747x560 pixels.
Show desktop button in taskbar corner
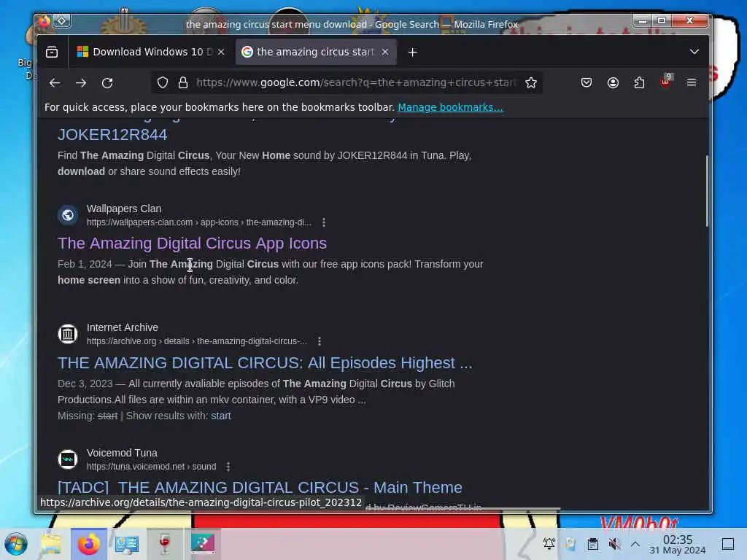(728, 544)
